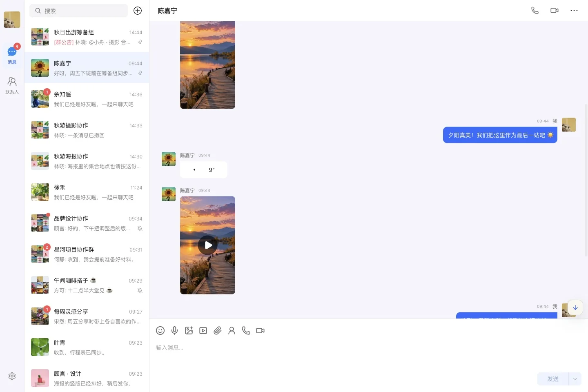Viewport: 588px width, 392px height.
Task: Open the 午间咖啡搭子 conversation
Action: tap(87, 285)
